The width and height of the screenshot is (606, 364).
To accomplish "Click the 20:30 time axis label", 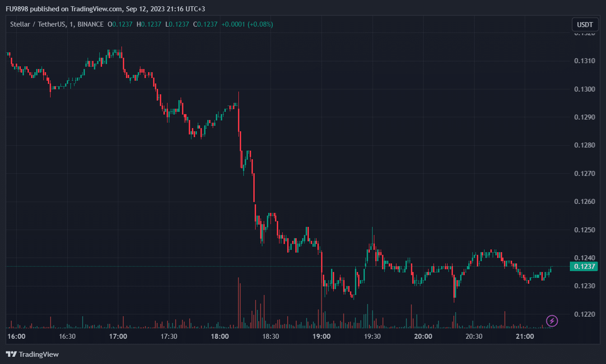I will 474,336.
